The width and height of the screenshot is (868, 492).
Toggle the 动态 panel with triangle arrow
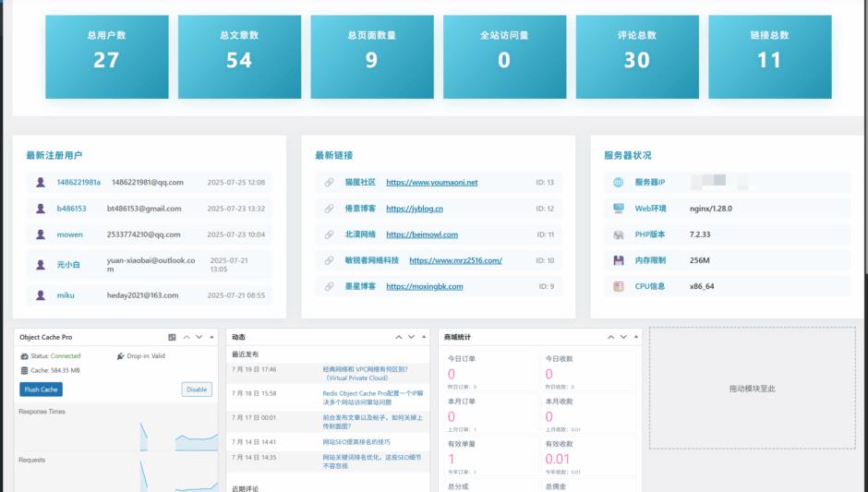(x=425, y=338)
